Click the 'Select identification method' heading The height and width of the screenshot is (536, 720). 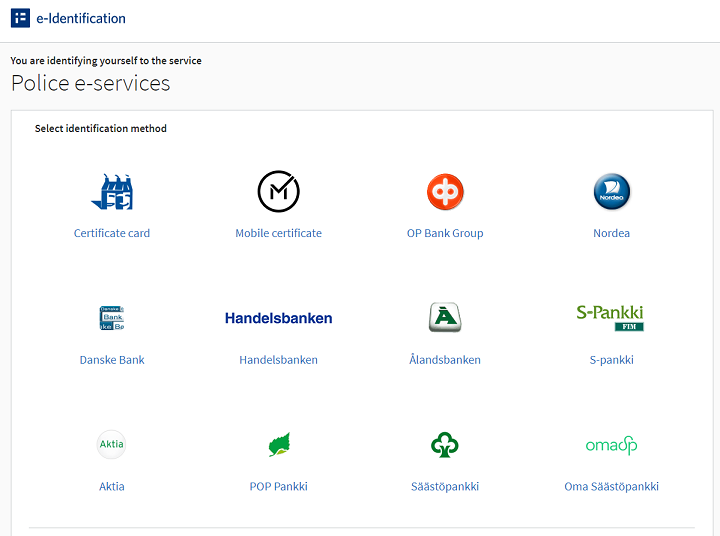101,129
